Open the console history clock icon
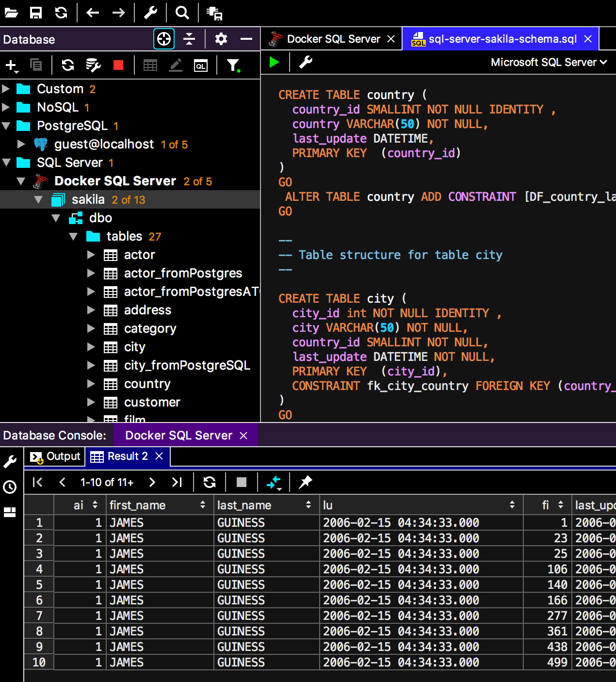Screen dimensions: 616x682 [10, 487]
